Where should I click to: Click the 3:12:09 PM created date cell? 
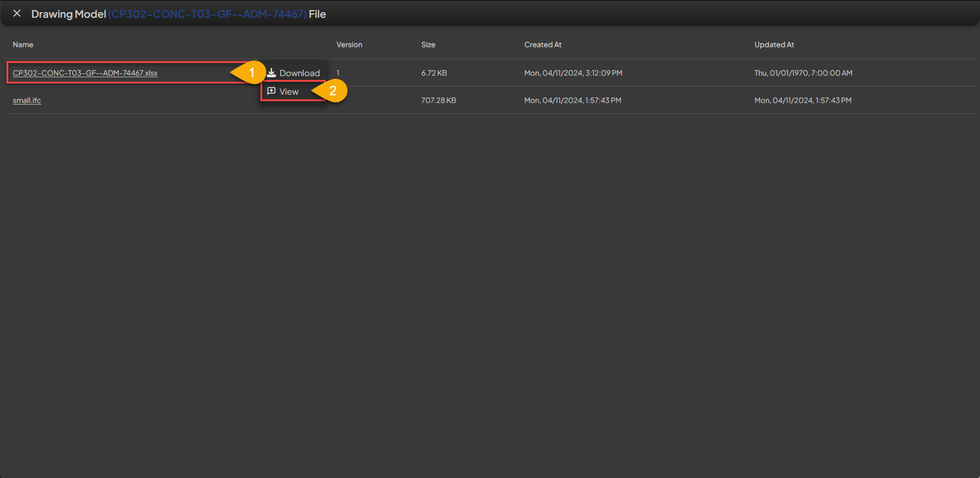tap(573, 73)
